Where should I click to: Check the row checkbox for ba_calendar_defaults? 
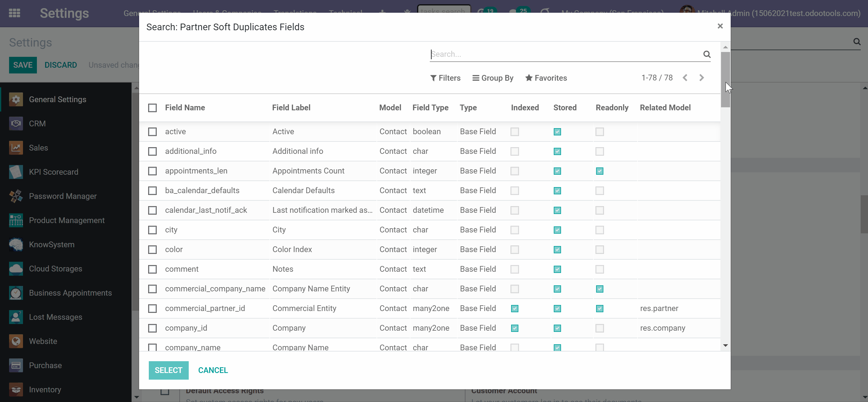point(152,190)
